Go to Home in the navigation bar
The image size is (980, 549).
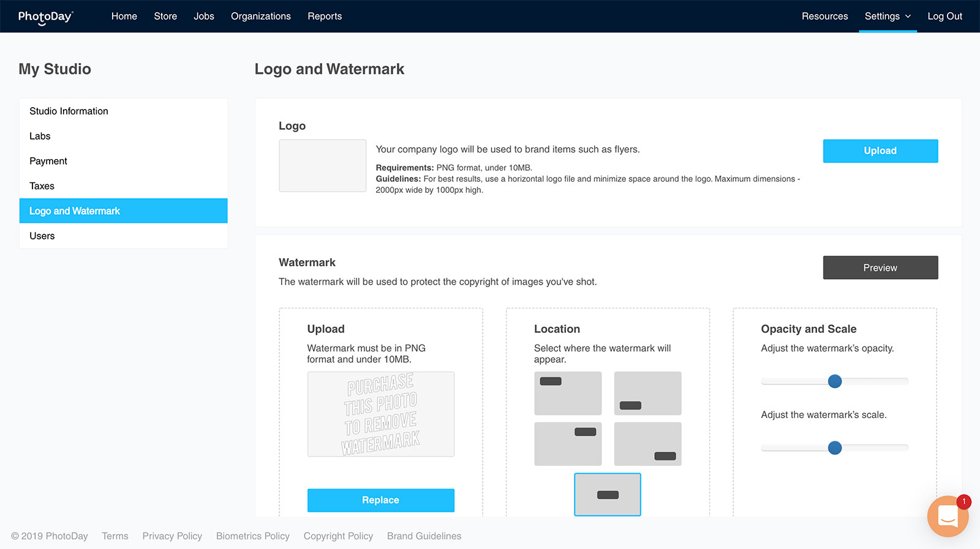point(124,17)
